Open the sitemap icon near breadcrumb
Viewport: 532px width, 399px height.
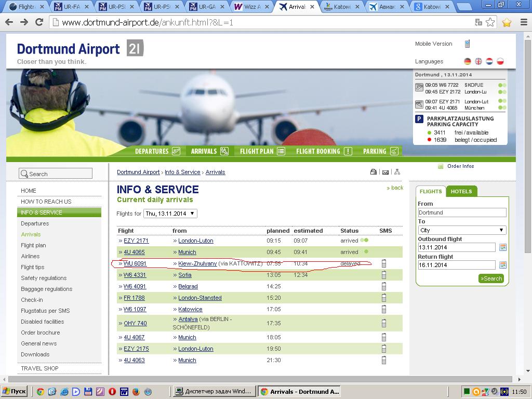tap(397, 172)
